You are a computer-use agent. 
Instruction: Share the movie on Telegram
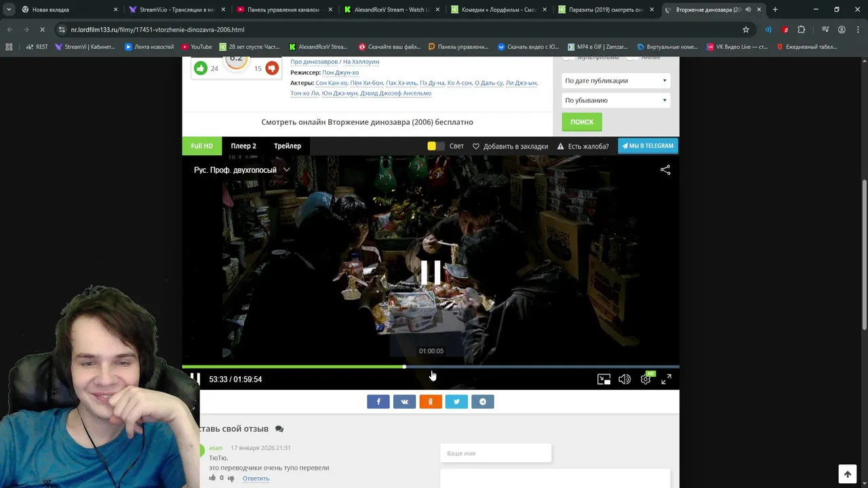[483, 402]
